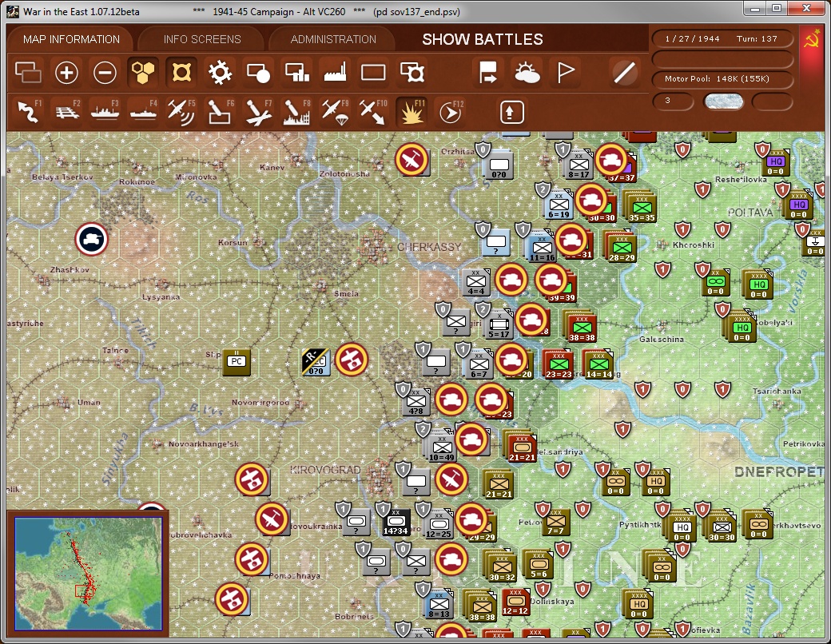Toggle the plain rectangle counter display icon

point(373,72)
